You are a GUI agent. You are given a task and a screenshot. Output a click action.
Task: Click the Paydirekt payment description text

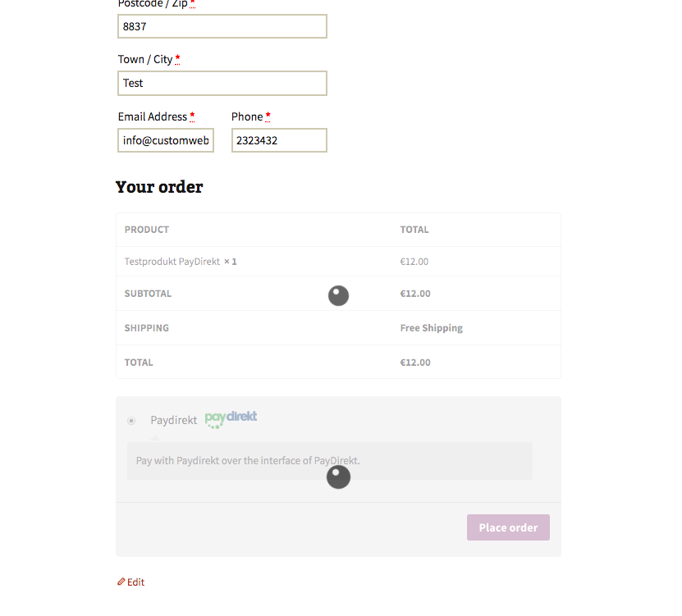[248, 461]
